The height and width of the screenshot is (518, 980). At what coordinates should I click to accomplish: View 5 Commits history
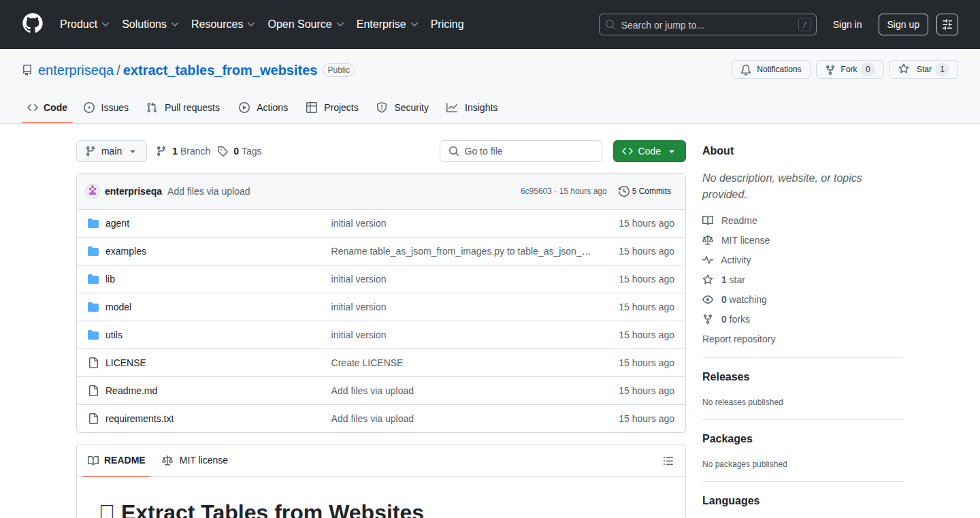645,191
